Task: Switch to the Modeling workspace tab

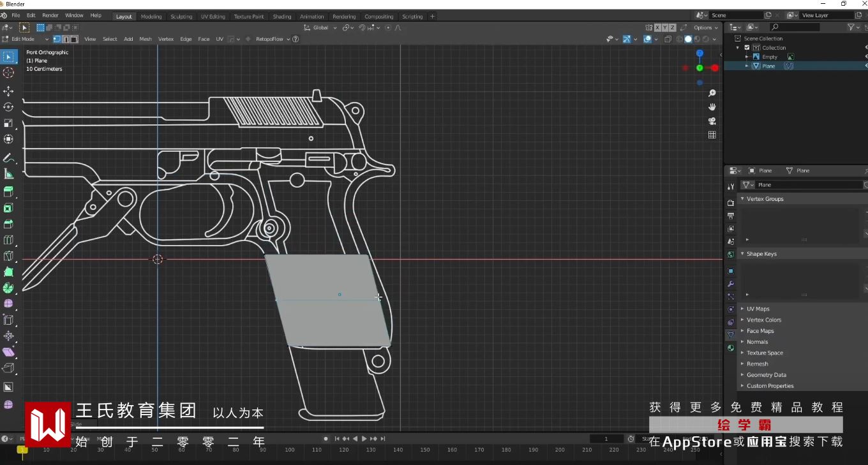Action: click(x=151, y=17)
